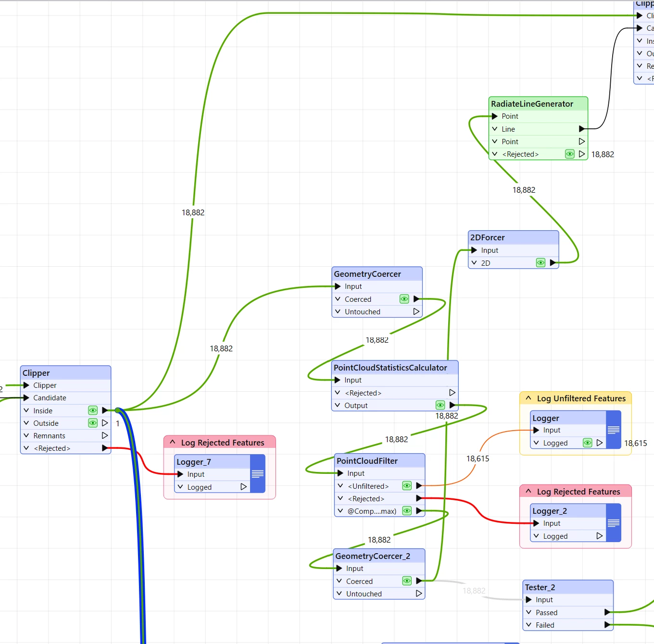Click GeometryCoercer_2 Untouched output arrow
654x644 pixels.
coord(419,594)
